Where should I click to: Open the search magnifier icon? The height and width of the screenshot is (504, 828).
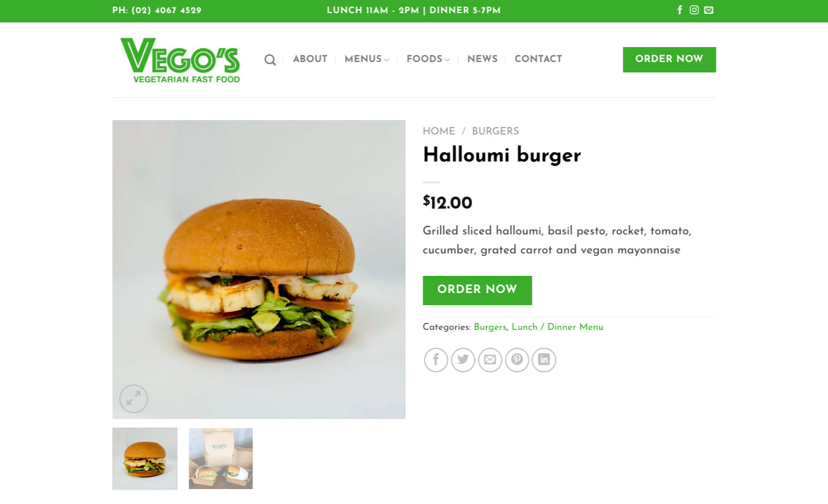click(270, 59)
